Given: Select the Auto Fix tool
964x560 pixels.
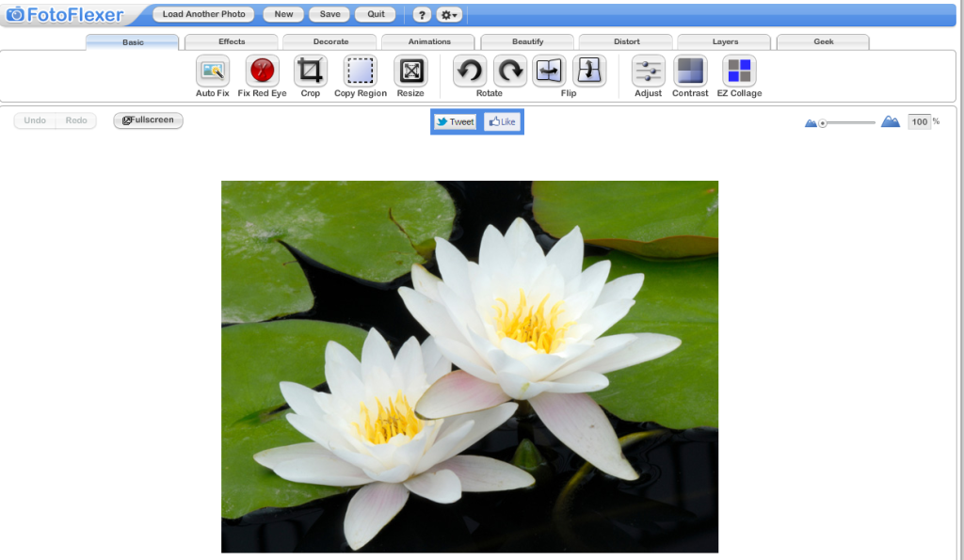Looking at the screenshot, I should pyautogui.click(x=212, y=75).
